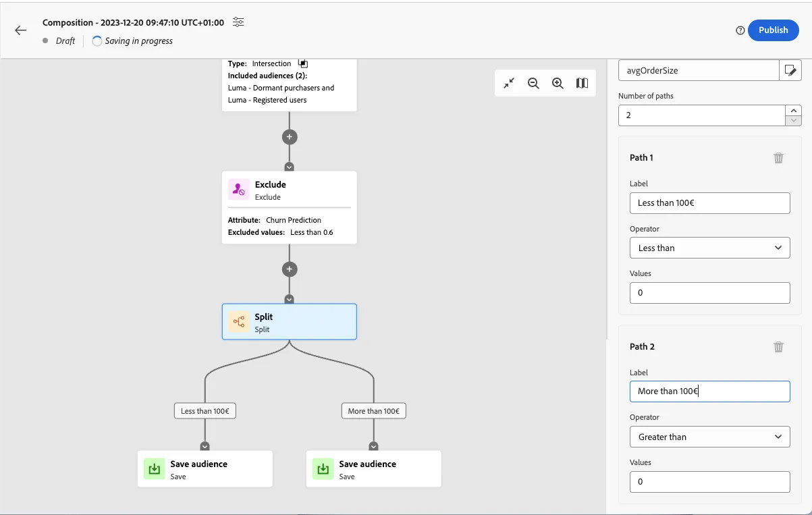Delete Path 1 with trash icon
812x515 pixels.
(x=778, y=158)
